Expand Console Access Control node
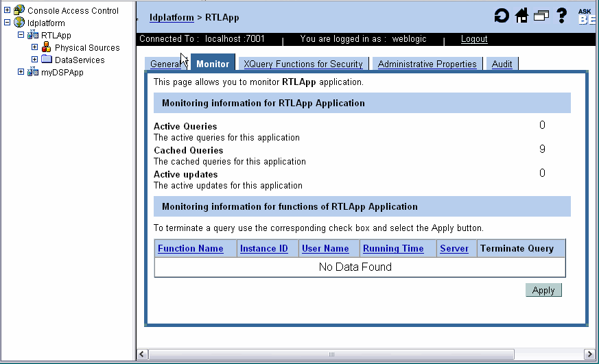 pyautogui.click(x=8, y=10)
